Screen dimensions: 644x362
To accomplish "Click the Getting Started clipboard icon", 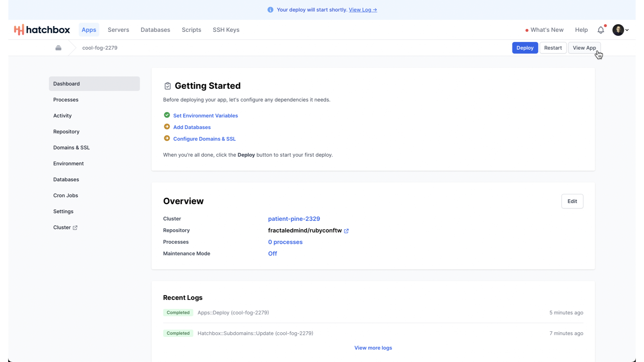I will [x=167, y=86].
